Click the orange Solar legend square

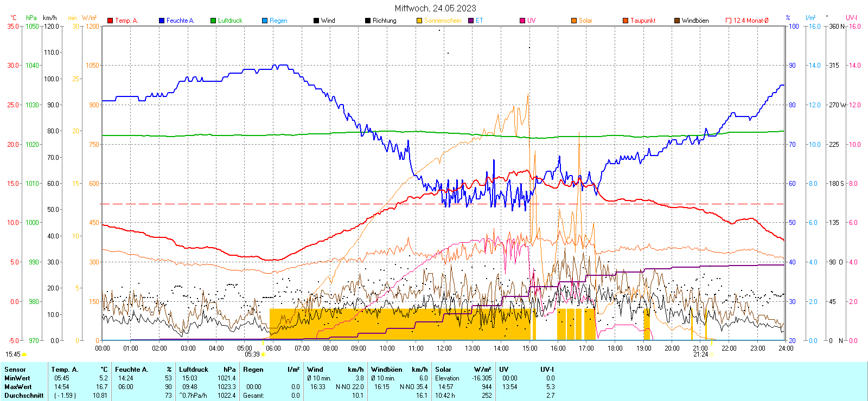(x=574, y=21)
